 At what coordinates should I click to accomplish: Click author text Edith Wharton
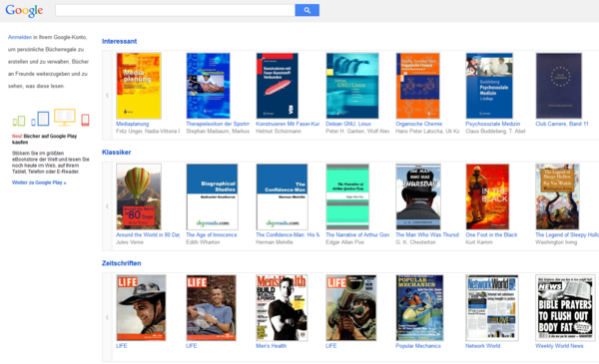pyautogui.click(x=203, y=242)
